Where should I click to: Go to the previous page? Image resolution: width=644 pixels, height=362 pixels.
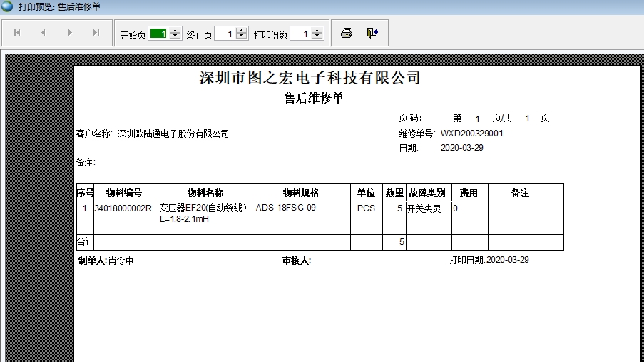(43, 33)
